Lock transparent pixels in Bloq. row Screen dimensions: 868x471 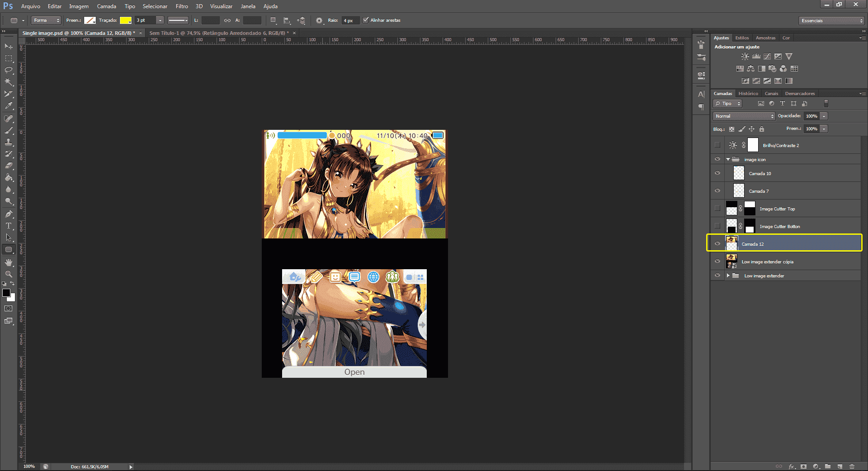click(x=731, y=129)
